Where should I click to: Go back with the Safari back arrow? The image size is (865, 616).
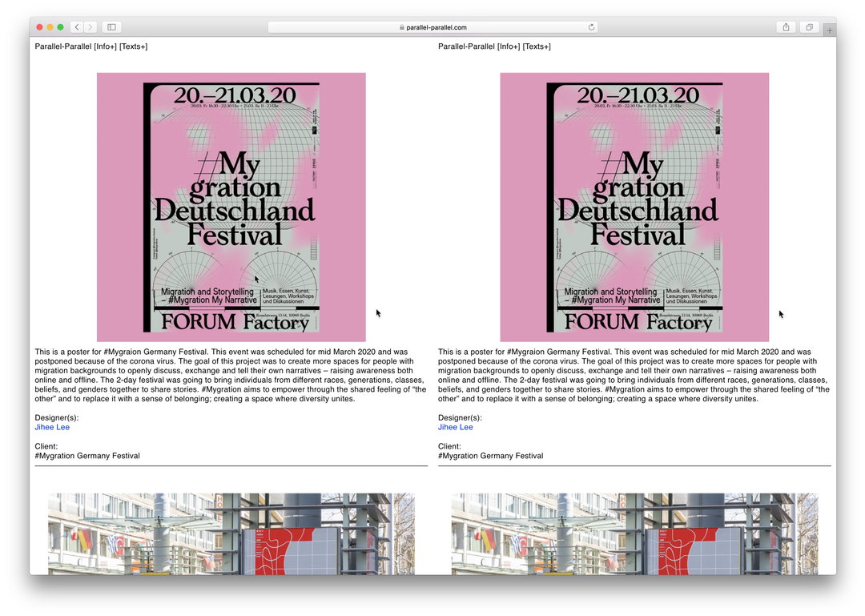(77, 27)
